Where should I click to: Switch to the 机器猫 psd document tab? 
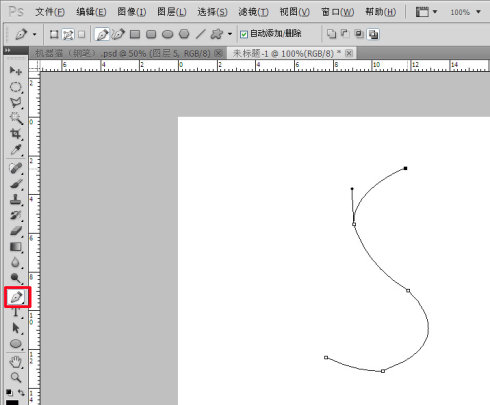pyautogui.click(x=123, y=53)
